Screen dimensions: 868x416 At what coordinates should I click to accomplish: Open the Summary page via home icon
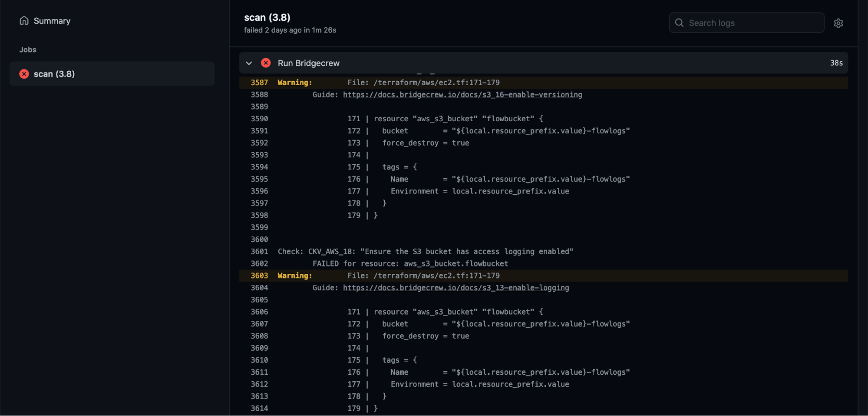[24, 20]
